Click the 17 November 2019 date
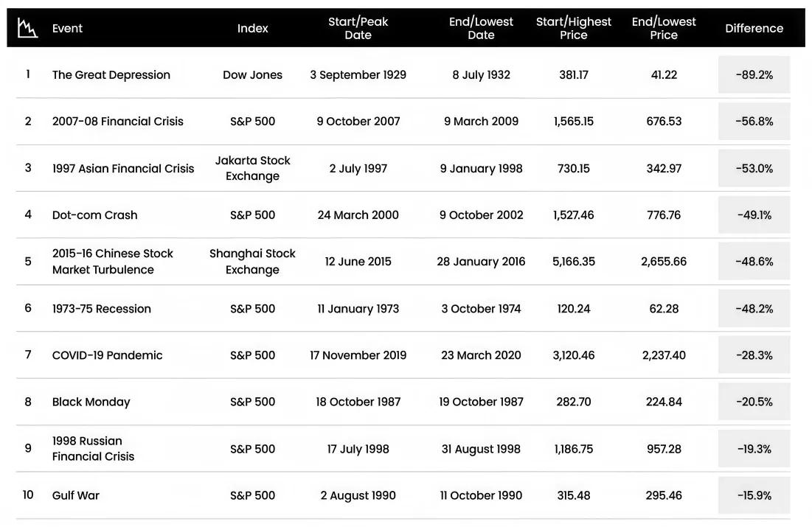 (358, 356)
